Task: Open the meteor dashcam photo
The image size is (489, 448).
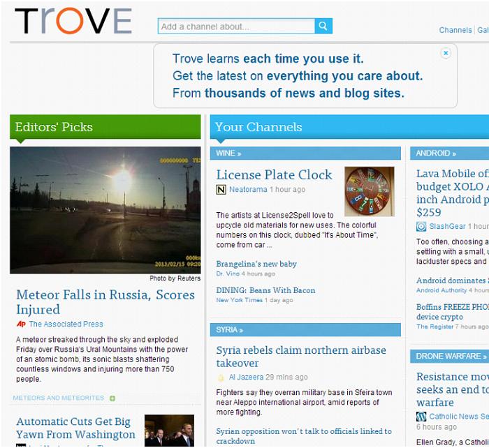Action: (x=105, y=209)
